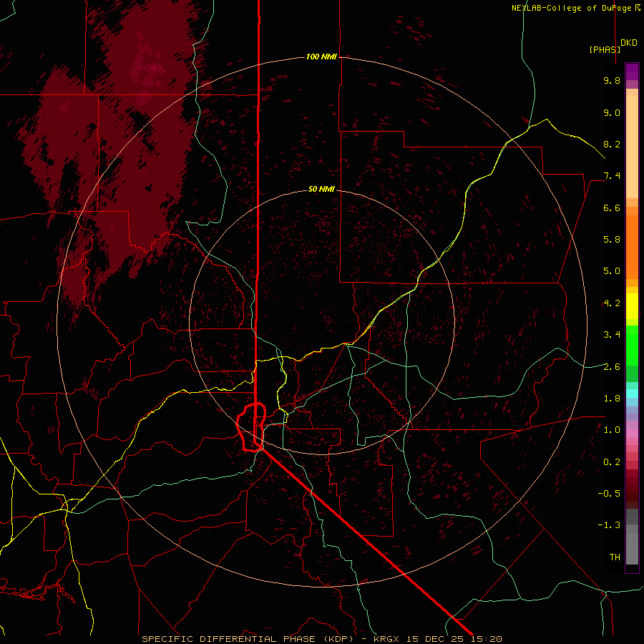Click the 6.6 value on the color scale
644x644 pixels.
[612, 208]
